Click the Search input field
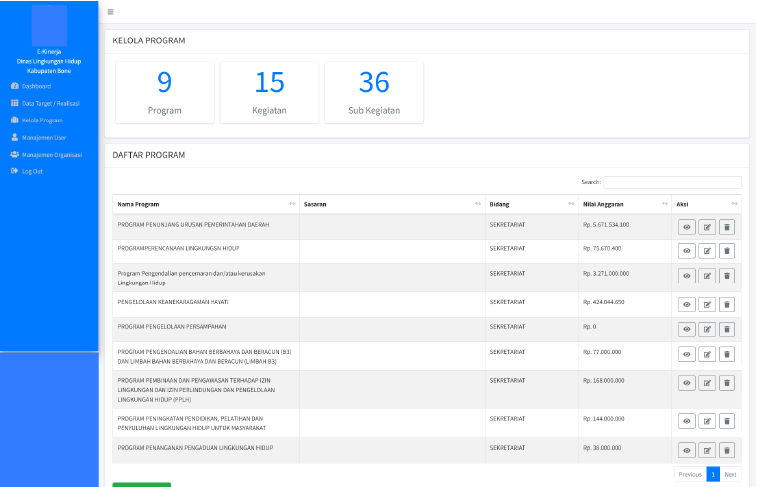 click(x=672, y=182)
